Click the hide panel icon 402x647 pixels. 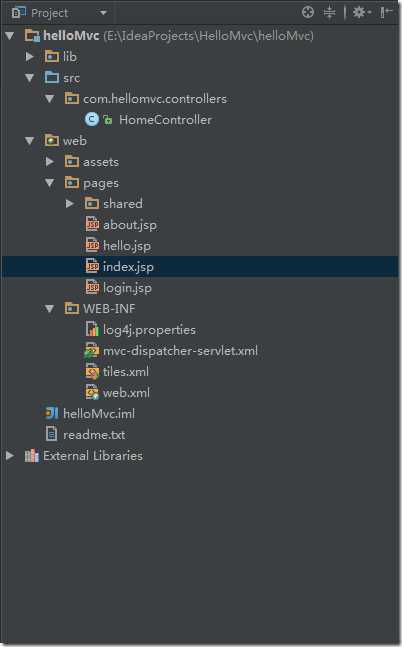click(385, 12)
